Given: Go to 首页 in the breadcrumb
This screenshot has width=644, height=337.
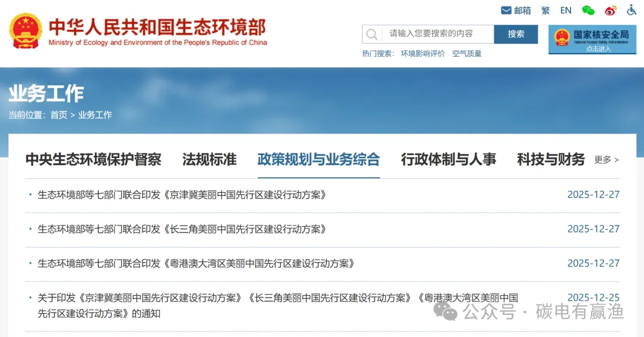Looking at the screenshot, I should (58, 115).
